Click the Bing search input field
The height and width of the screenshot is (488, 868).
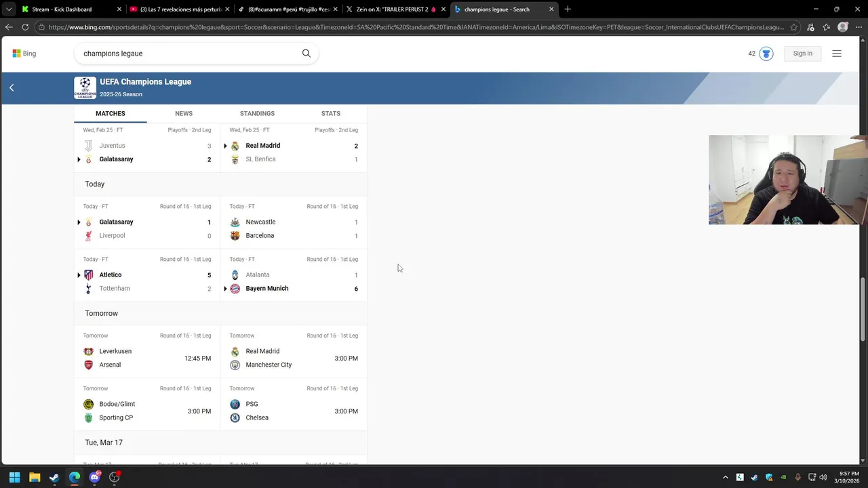point(190,54)
